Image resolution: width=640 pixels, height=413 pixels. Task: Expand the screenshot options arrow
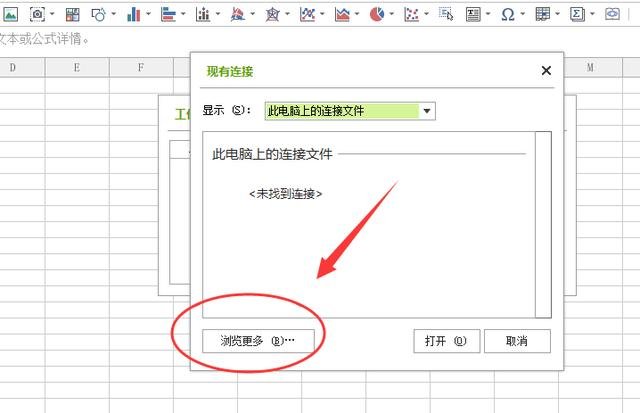click(x=52, y=14)
